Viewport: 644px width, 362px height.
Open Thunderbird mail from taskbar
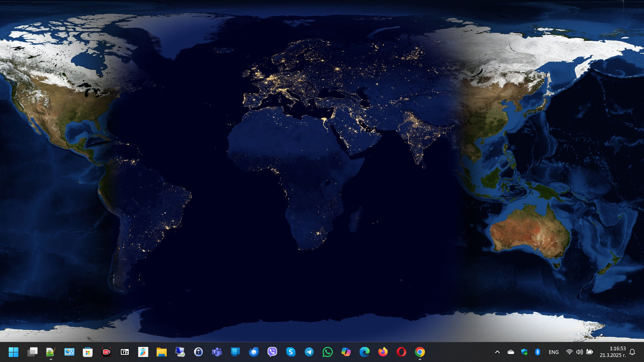pyautogui.click(x=254, y=352)
